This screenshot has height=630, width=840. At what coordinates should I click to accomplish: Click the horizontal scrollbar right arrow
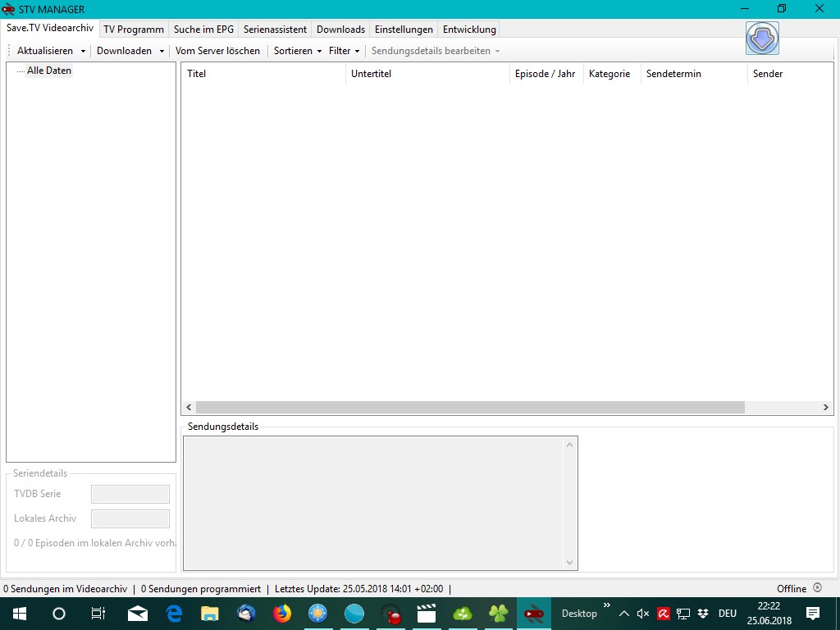point(826,408)
